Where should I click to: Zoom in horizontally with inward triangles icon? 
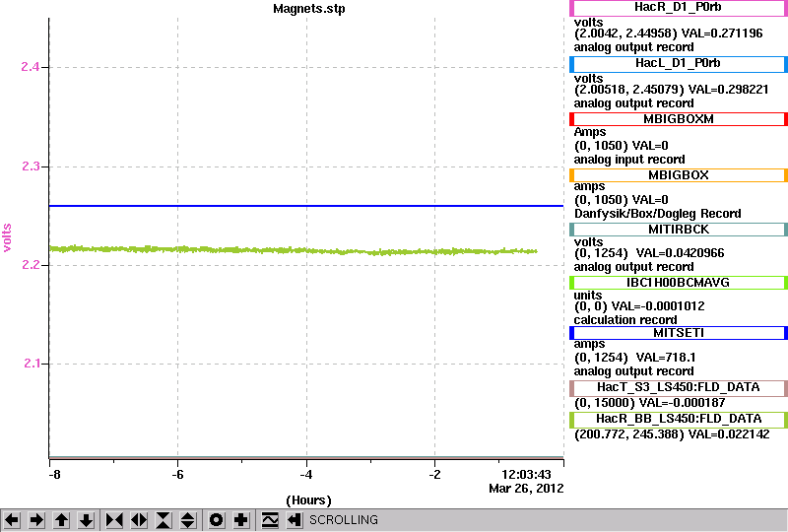tap(114, 520)
